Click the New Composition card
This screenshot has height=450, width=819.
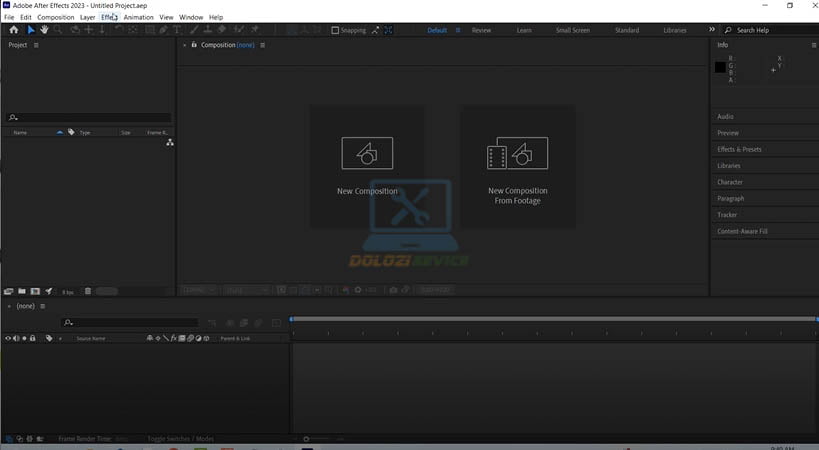point(367,166)
